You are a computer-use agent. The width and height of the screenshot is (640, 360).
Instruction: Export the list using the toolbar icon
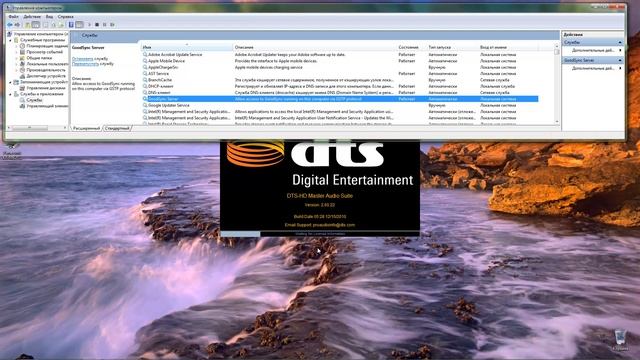click(61, 25)
